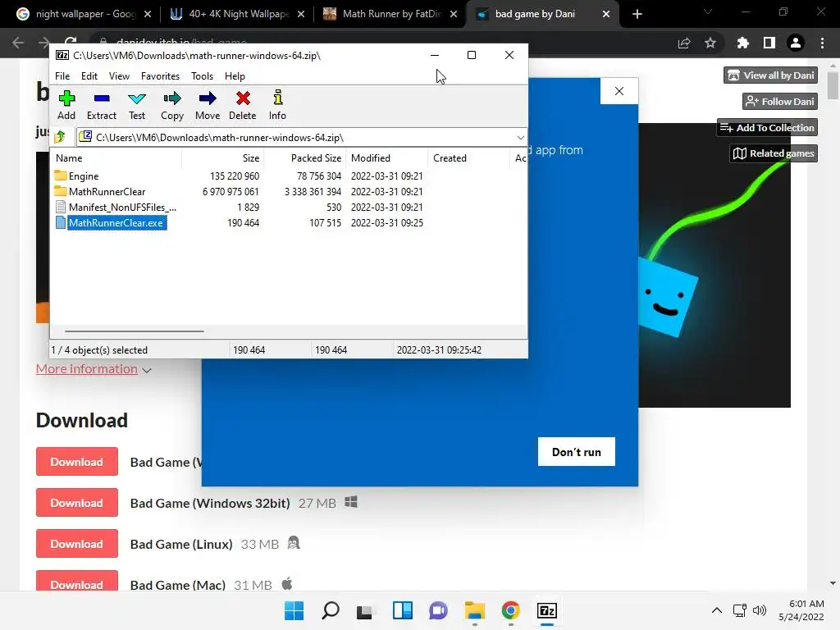Click Add To Collection button

[x=767, y=127]
